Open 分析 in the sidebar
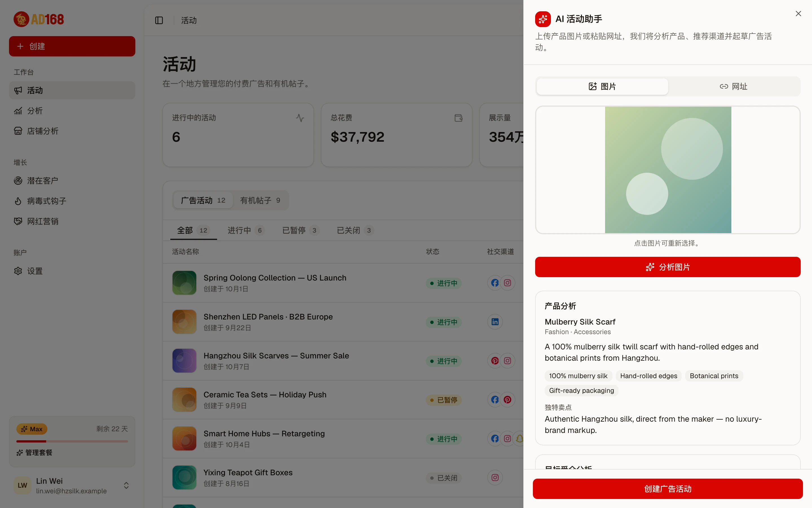 pos(72,111)
